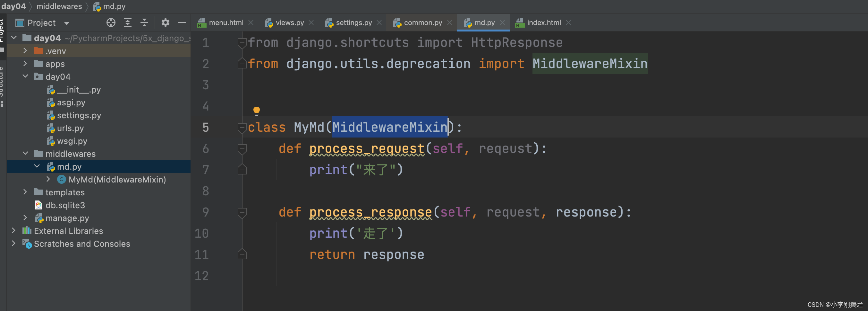Select wsgi.py in project tree
Screen dimensions: 868x311
click(x=67, y=141)
